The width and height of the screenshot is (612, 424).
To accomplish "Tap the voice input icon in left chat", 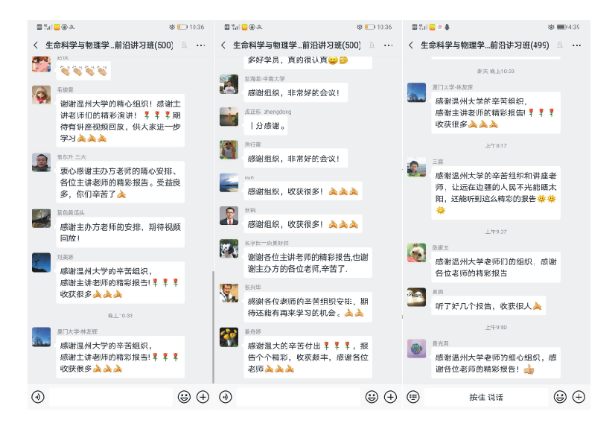I will (38, 397).
